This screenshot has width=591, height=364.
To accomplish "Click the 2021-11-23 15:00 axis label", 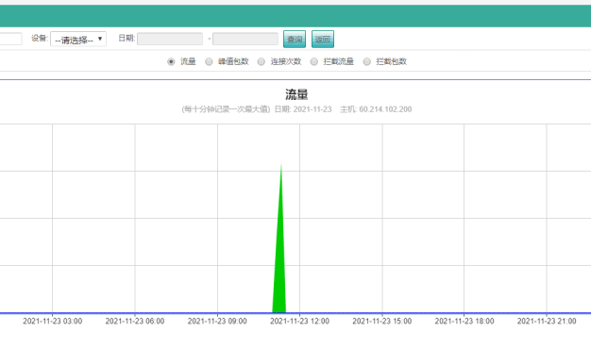I will point(381,321).
